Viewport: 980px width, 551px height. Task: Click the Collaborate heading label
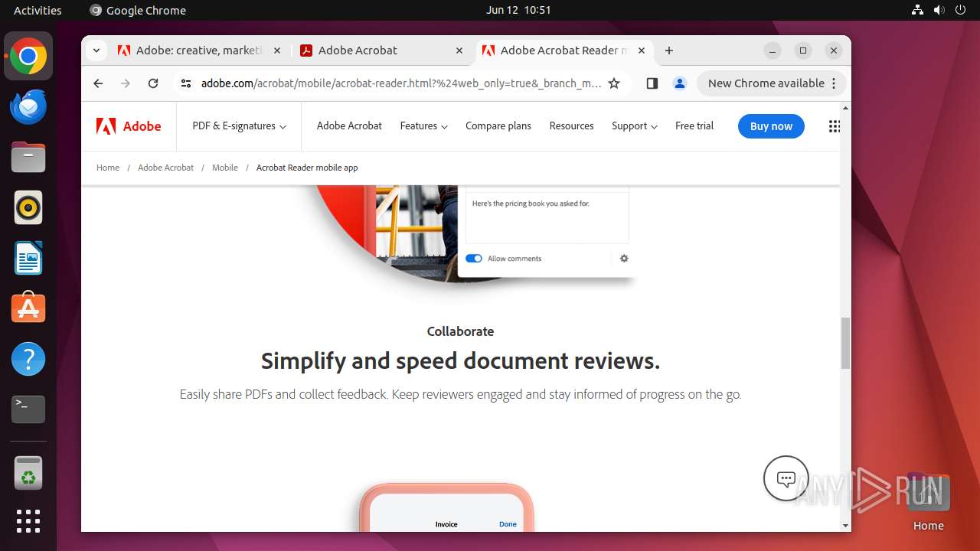tap(460, 331)
